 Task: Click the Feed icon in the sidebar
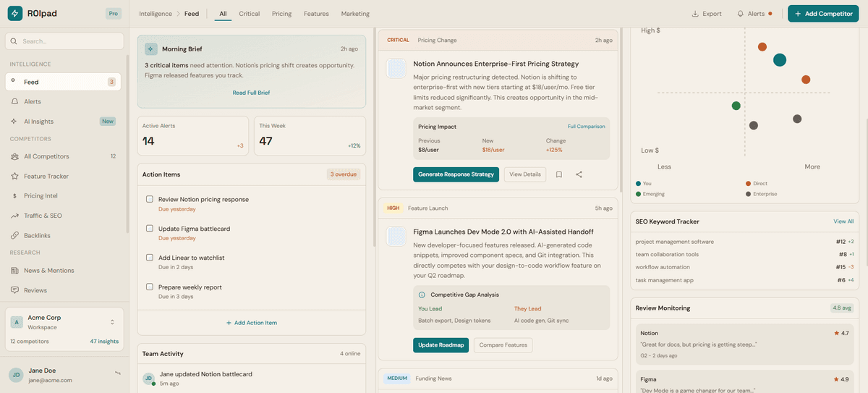point(14,82)
